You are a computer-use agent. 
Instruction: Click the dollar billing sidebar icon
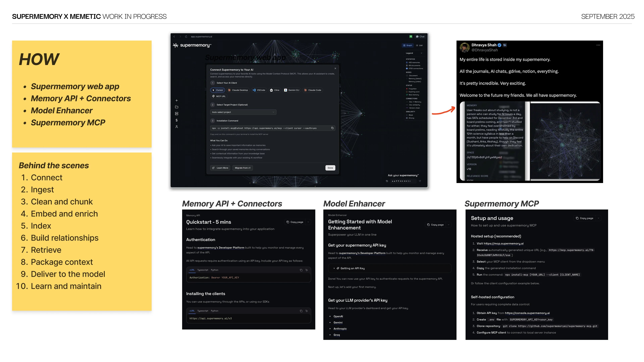click(x=176, y=120)
